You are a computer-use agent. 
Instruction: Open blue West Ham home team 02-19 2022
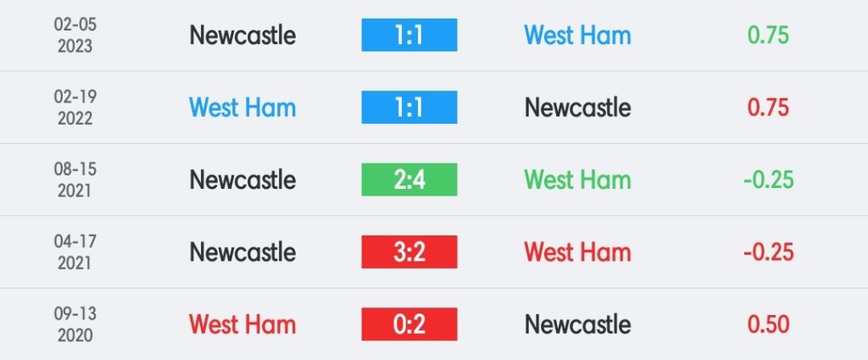click(242, 108)
